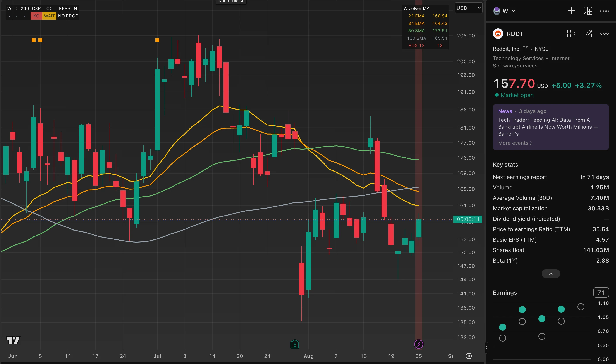Screen dimensions: 616x364
Task: Click the WAIT status cell
Action: point(49,16)
